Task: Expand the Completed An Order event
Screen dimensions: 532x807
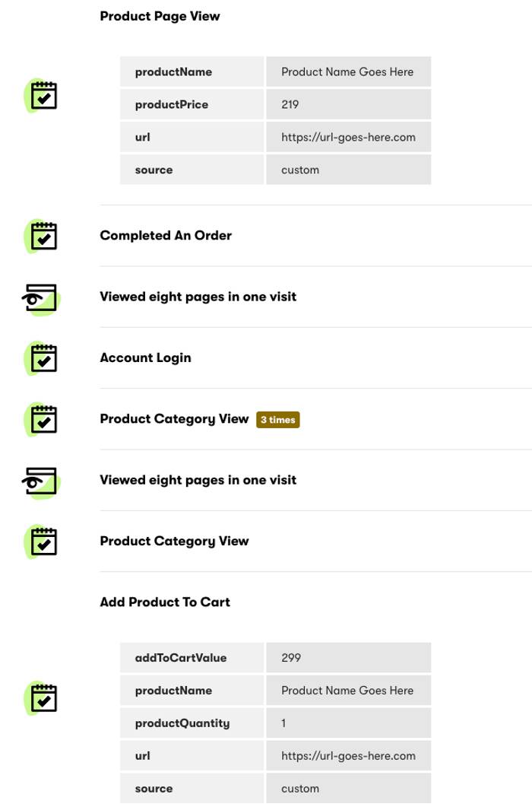Action: 166,236
